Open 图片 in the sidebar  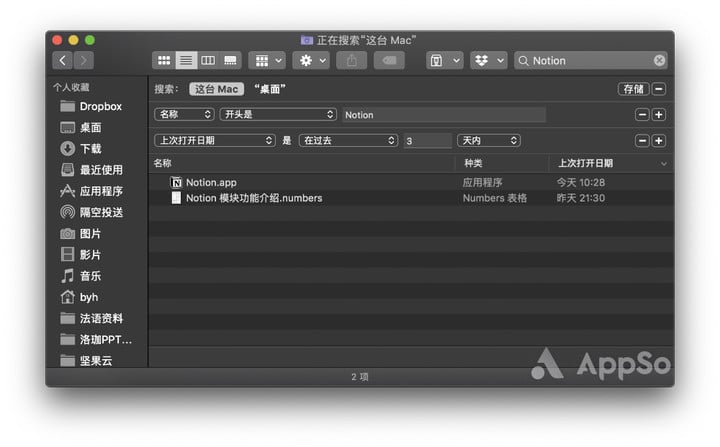(97, 233)
